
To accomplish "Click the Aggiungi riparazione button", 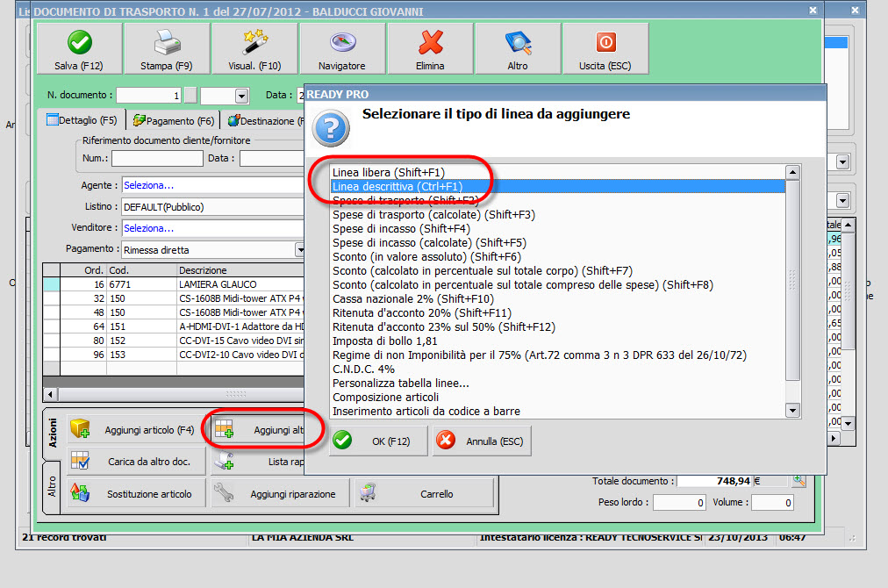I will 280,493.
